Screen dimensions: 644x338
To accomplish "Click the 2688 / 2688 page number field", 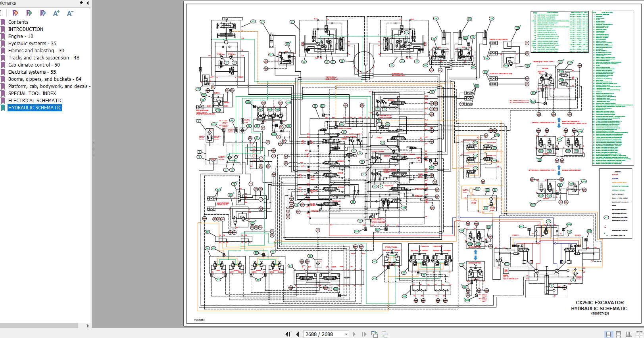I will pyautogui.click(x=323, y=334).
